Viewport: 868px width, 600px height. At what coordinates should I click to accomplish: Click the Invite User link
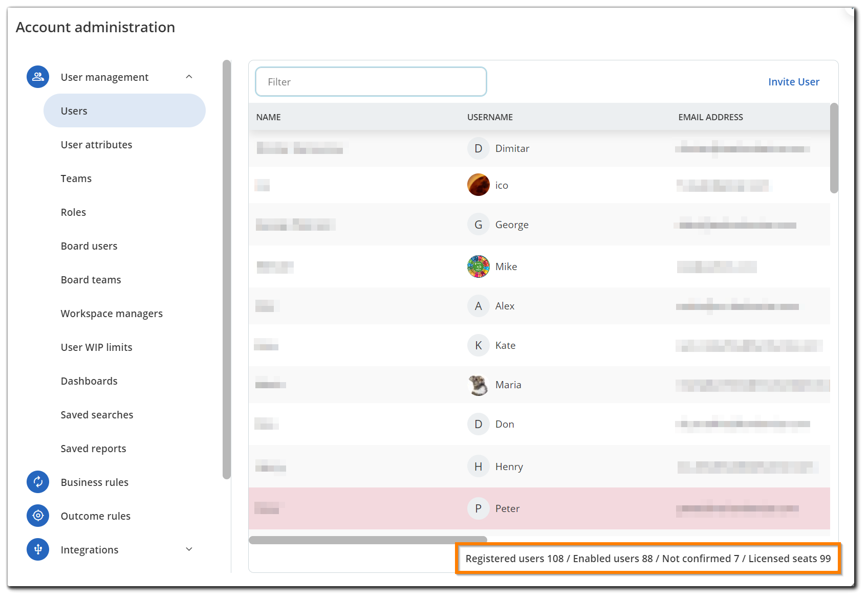tap(793, 82)
